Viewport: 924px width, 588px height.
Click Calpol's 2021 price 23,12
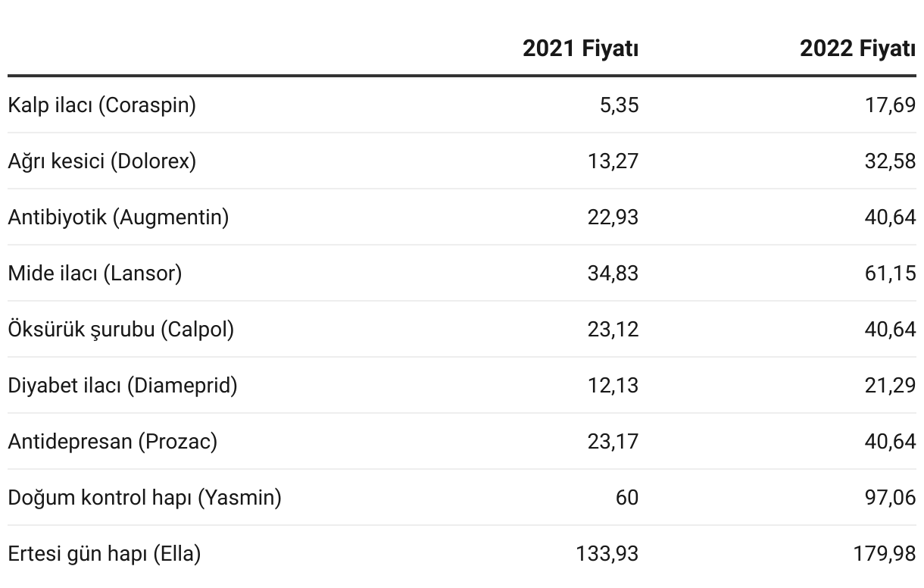[x=613, y=330]
